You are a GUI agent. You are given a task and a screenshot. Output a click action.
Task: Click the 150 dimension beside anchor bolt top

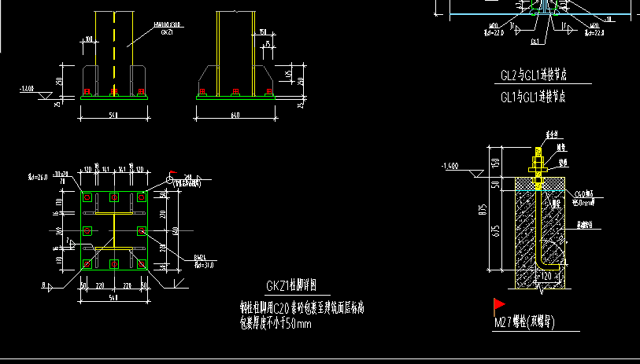pos(495,163)
